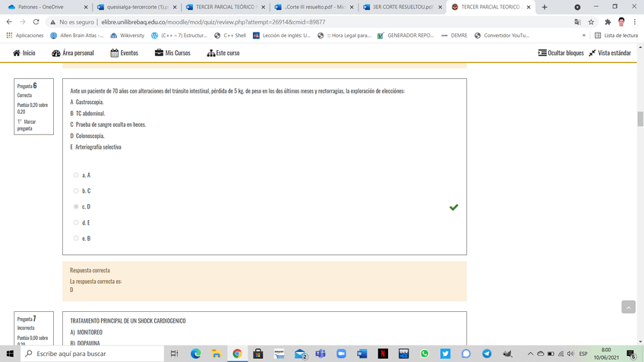
Task: Open Microsoft Teams from the taskbar
Action: 320,354
